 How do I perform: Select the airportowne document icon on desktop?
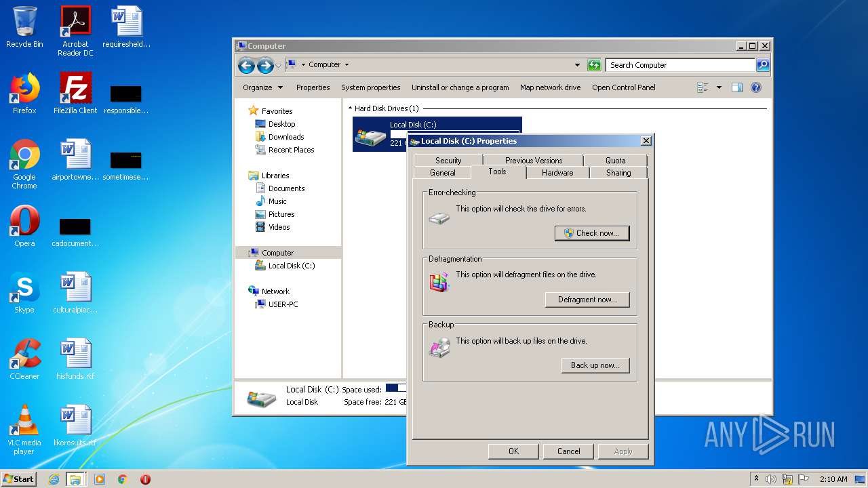pos(75,160)
